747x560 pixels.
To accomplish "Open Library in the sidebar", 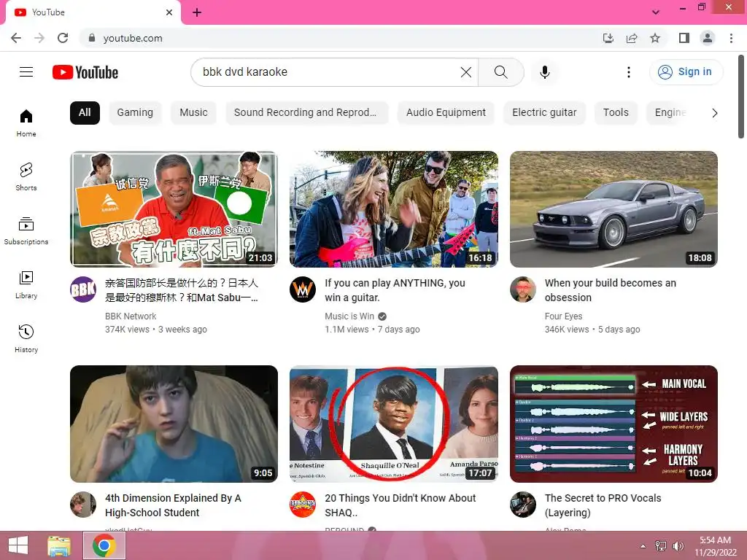I will [x=26, y=285].
